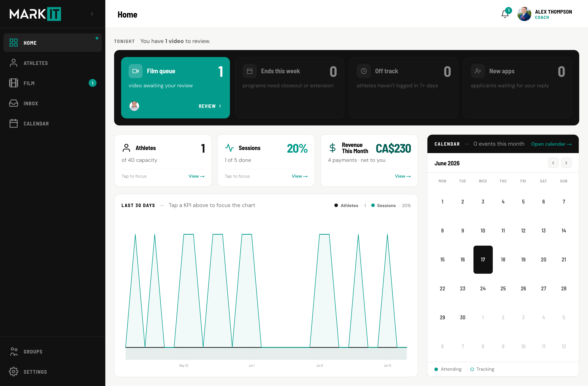Open the Ends this week card
The height and width of the screenshot is (386, 588).
click(289, 88)
